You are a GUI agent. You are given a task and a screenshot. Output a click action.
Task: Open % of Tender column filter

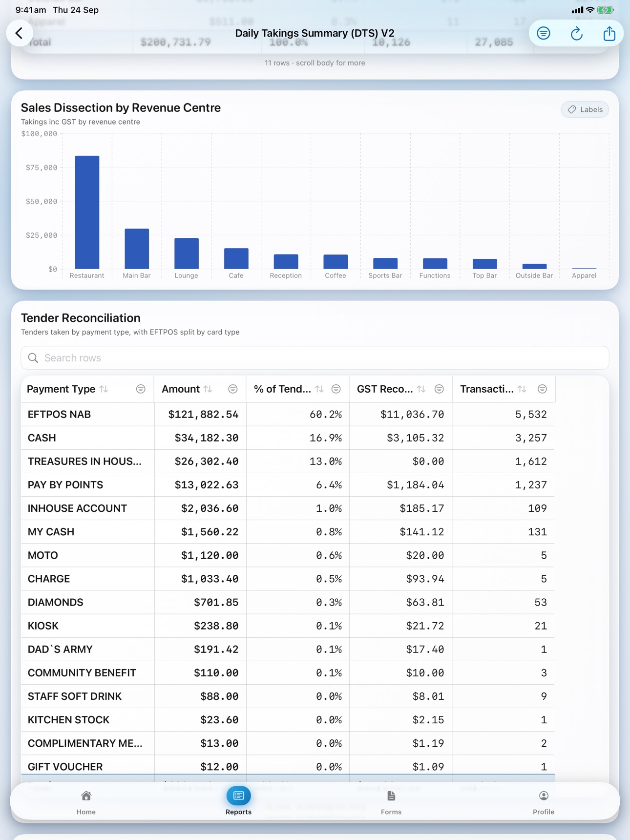(x=336, y=389)
